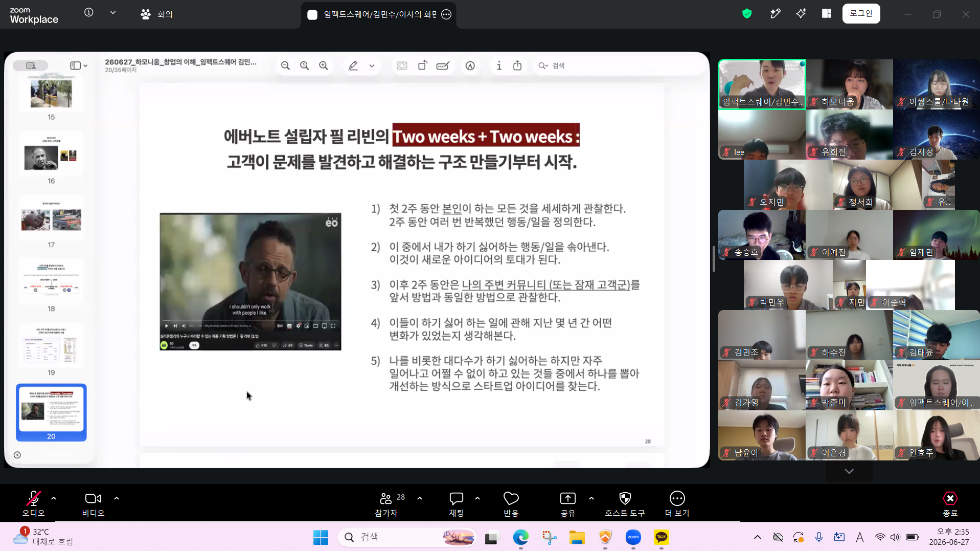Image resolution: width=980 pixels, height=551 pixels.
Task: Click the 로그인 sign-in button
Action: coord(861,14)
